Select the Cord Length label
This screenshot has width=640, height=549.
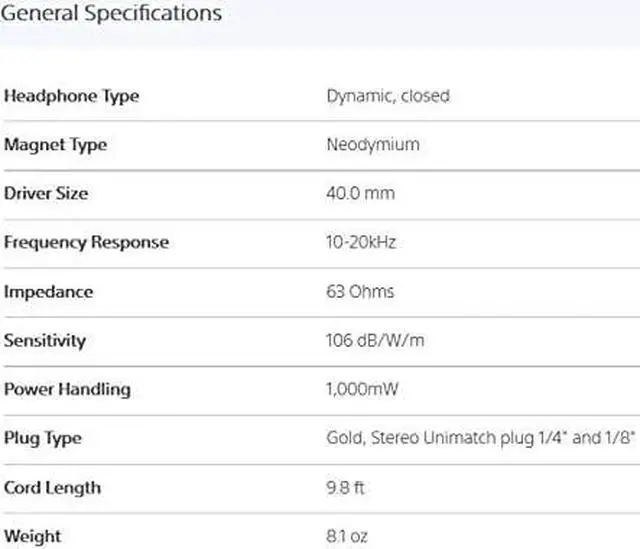pyautogui.click(x=52, y=488)
